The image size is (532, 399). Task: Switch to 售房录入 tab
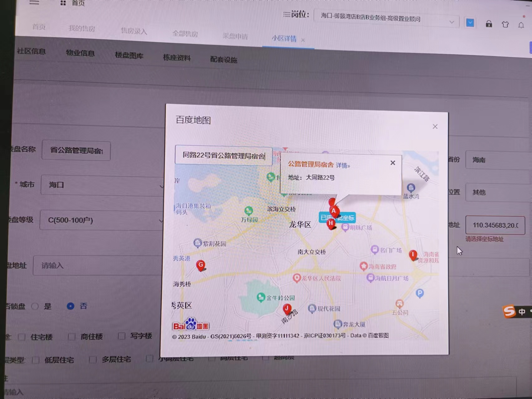coord(134,31)
